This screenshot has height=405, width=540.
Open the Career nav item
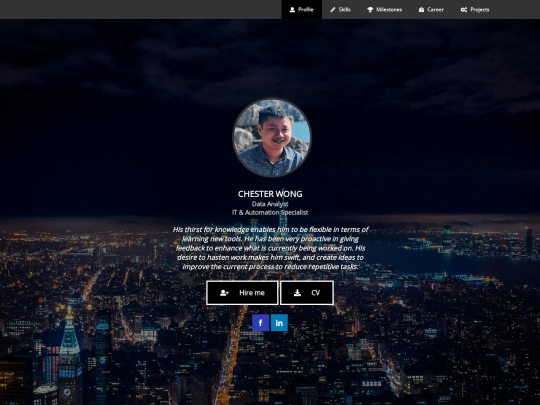pos(431,10)
